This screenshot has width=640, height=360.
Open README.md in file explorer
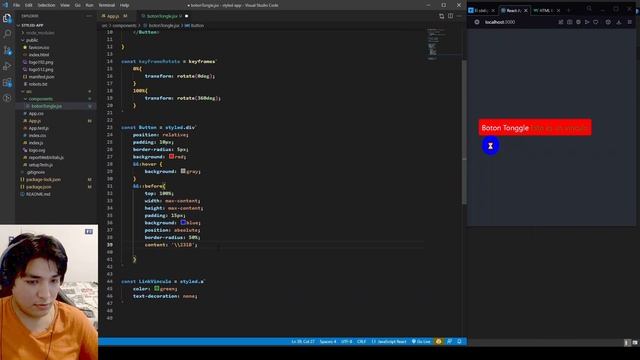[38, 194]
